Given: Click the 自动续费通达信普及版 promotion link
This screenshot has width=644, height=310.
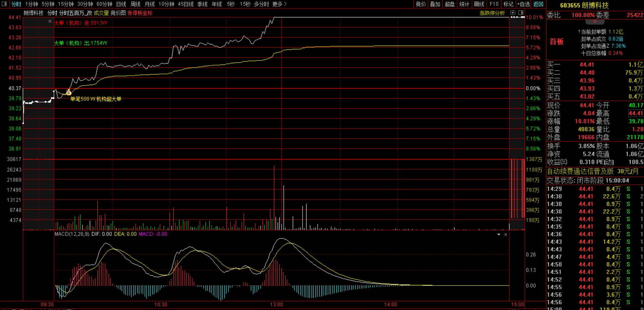Looking at the screenshot, I should click(580, 171).
